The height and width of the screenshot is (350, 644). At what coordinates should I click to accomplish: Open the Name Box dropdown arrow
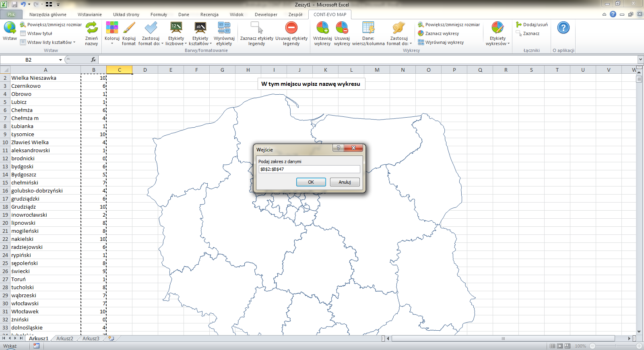(x=60, y=60)
